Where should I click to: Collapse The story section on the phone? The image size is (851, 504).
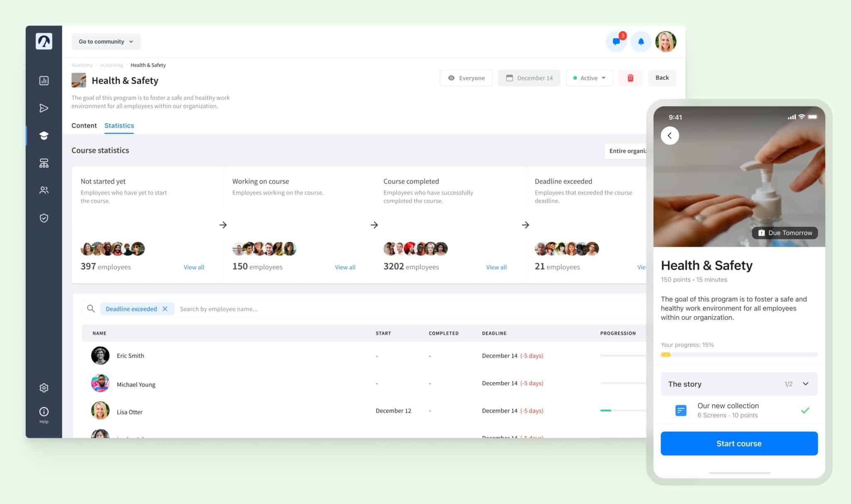805,384
